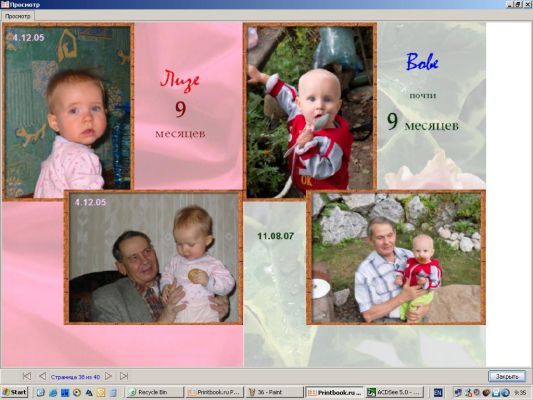Click the show desktop quick launch icon

pos(40,393)
